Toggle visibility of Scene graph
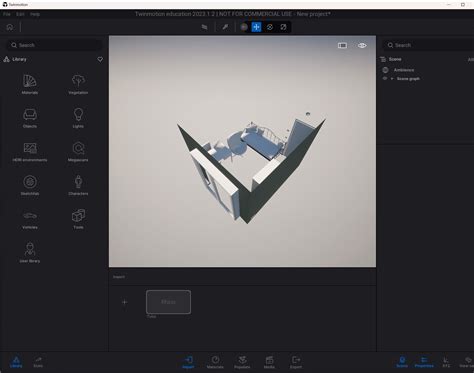This screenshot has width=474, height=373. click(385, 79)
